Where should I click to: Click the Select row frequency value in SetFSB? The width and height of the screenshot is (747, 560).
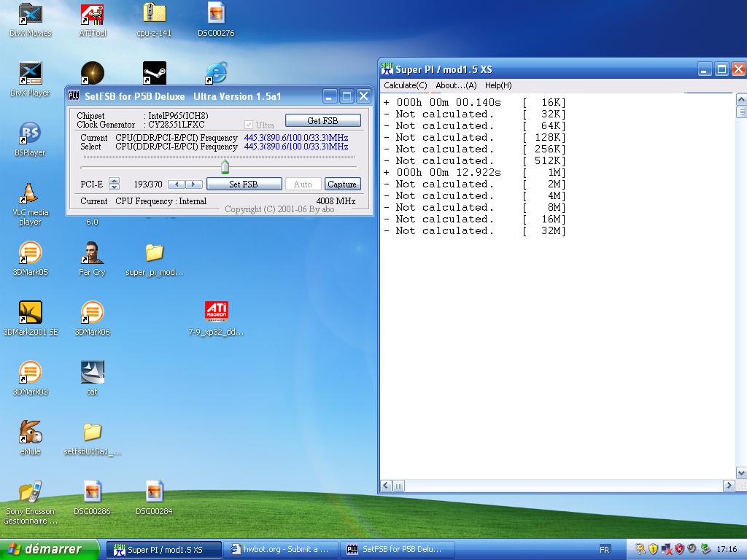[x=296, y=146]
